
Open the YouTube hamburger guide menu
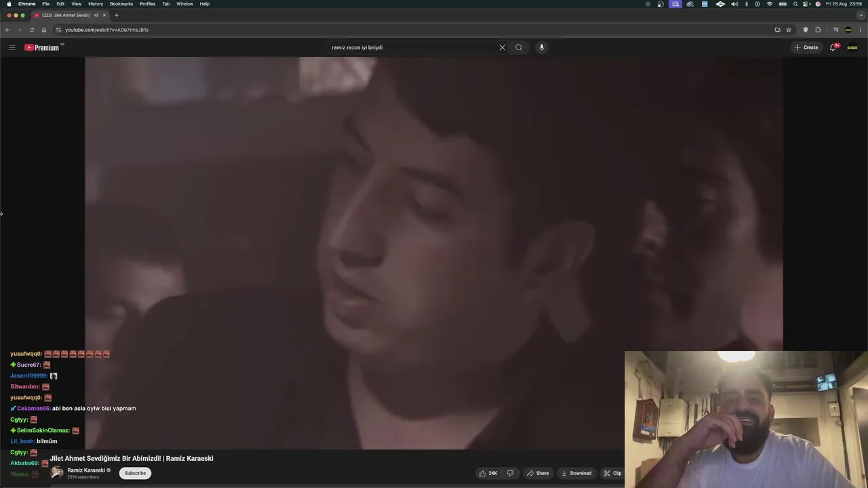coord(12,47)
